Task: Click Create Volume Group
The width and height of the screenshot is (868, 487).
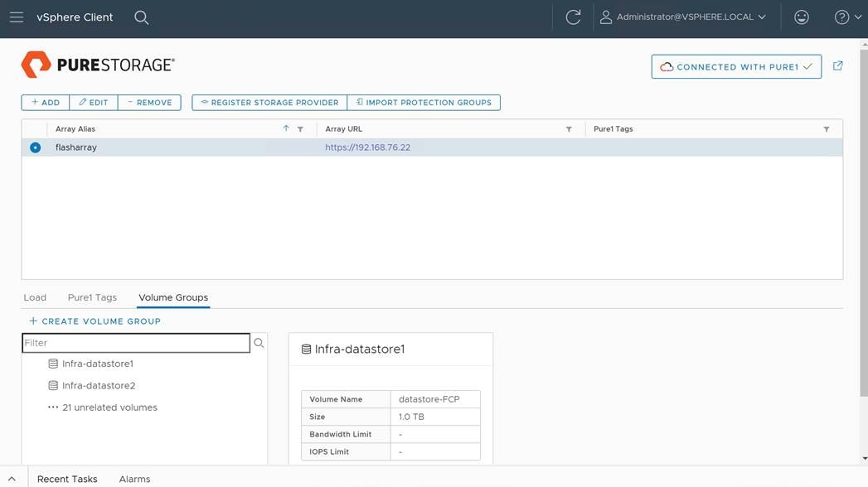Action: coord(95,321)
